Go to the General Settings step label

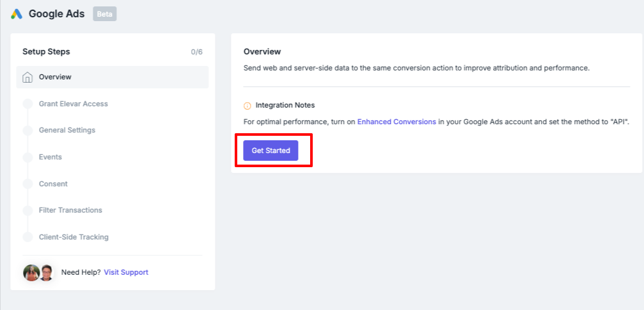pos(67,130)
